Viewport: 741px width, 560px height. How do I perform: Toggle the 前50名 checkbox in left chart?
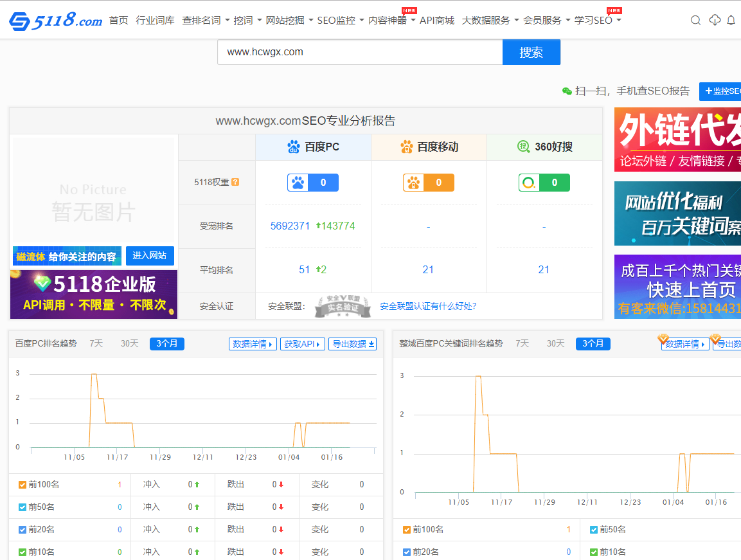(x=22, y=507)
